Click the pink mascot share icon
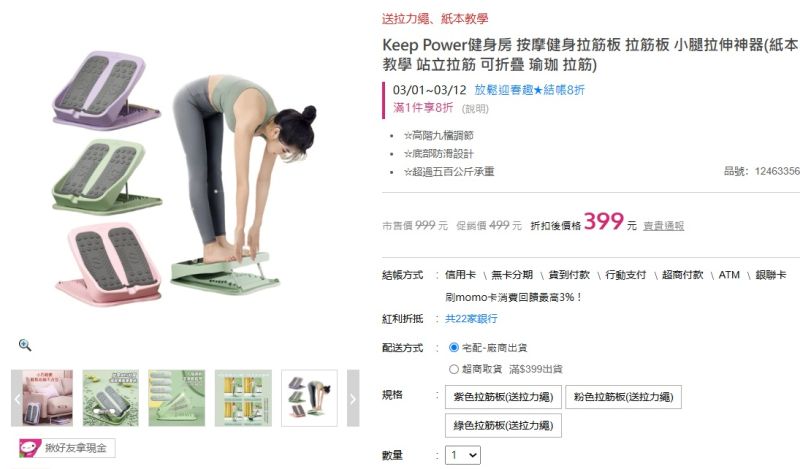Viewport: 800px width, 469px height. pos(30,448)
